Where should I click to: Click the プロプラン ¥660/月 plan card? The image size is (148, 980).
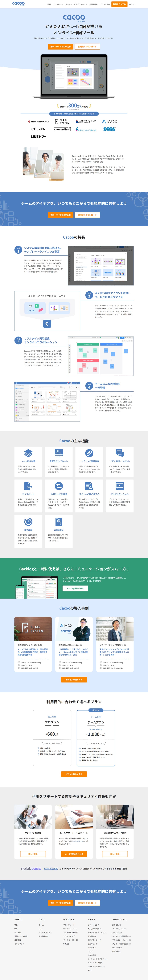point(52,738)
